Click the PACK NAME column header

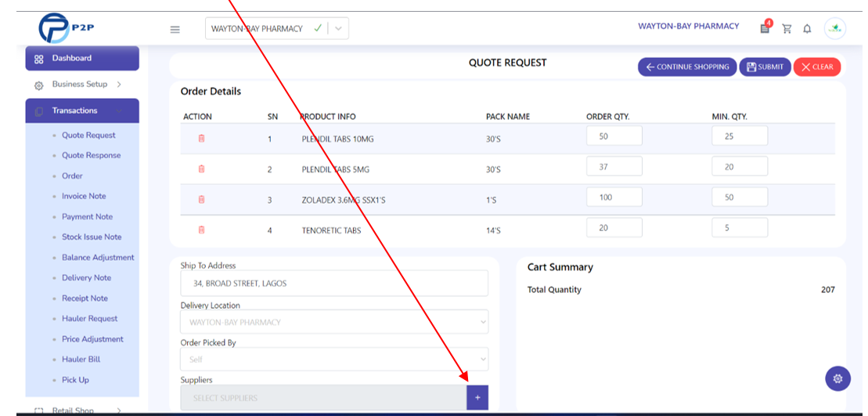(x=508, y=117)
